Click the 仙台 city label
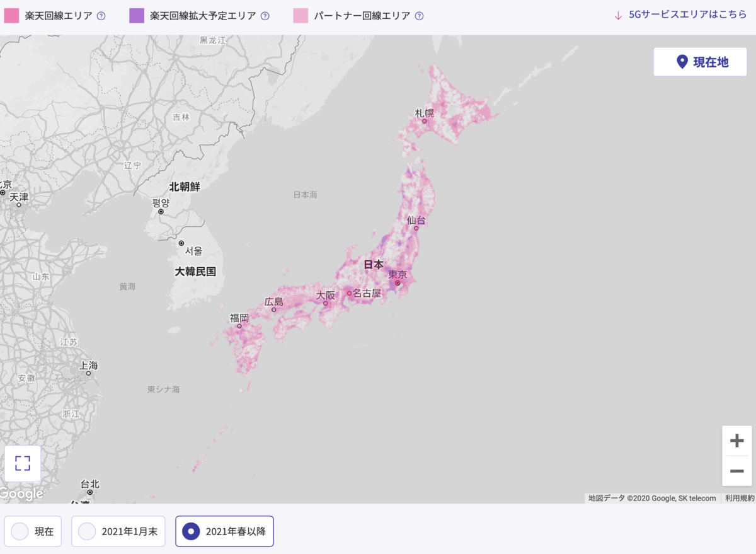756x554 pixels. (416, 220)
